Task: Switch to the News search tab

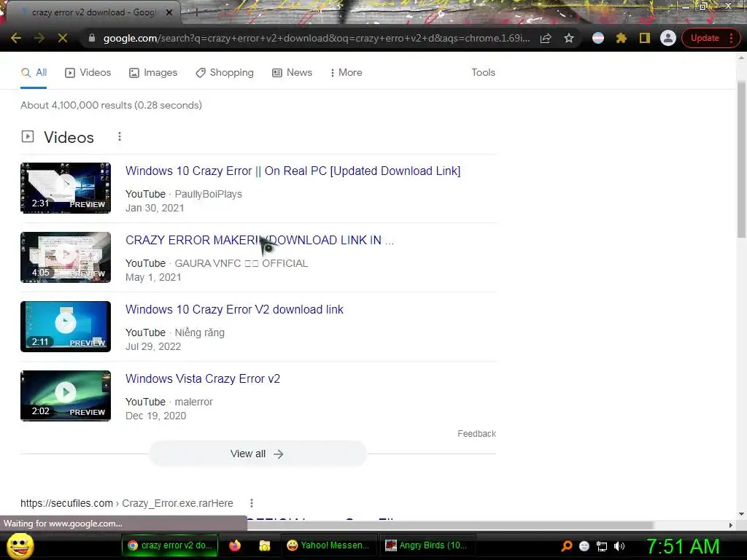Action: [x=292, y=72]
